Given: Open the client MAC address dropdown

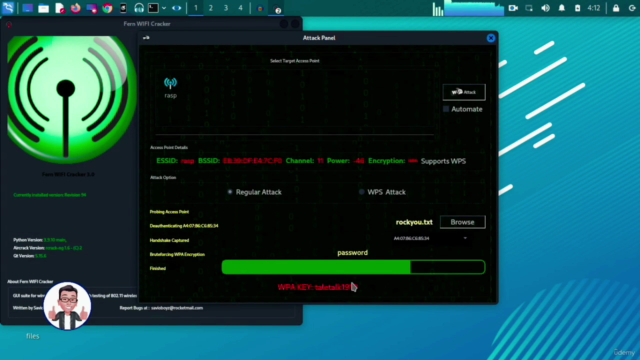Looking at the screenshot, I should [430, 238].
